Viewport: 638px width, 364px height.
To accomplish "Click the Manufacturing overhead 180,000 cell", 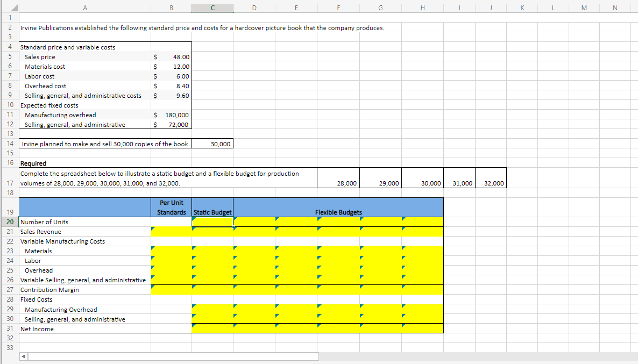I will point(171,115).
